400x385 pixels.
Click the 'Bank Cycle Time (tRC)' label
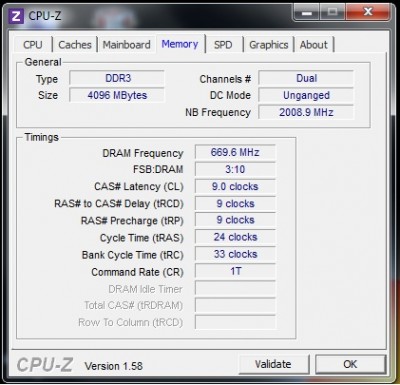(x=133, y=255)
